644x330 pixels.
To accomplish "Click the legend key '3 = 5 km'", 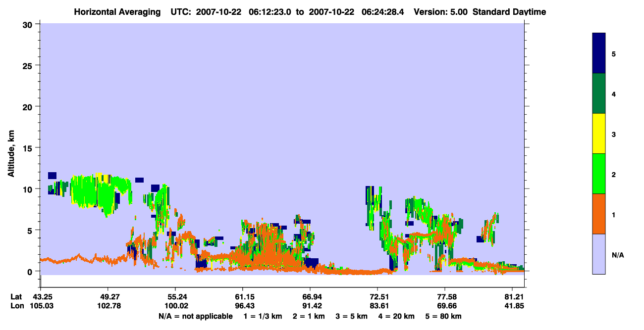I will (352, 316).
